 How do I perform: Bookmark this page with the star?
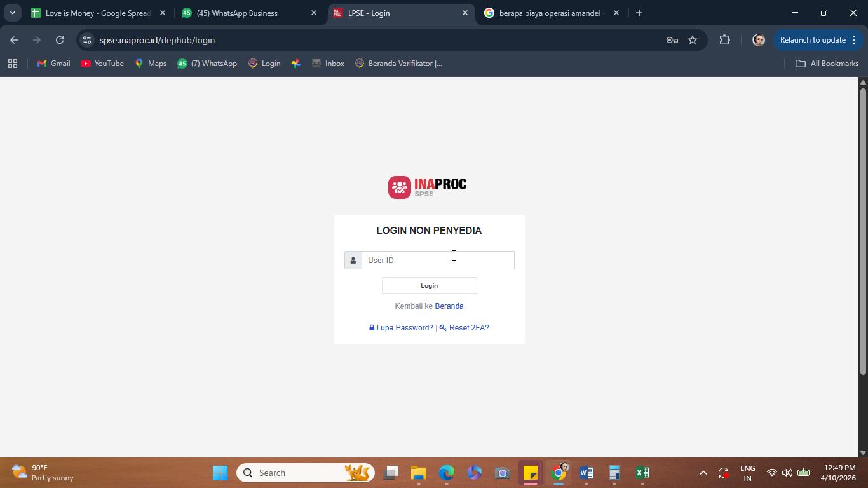(x=693, y=40)
